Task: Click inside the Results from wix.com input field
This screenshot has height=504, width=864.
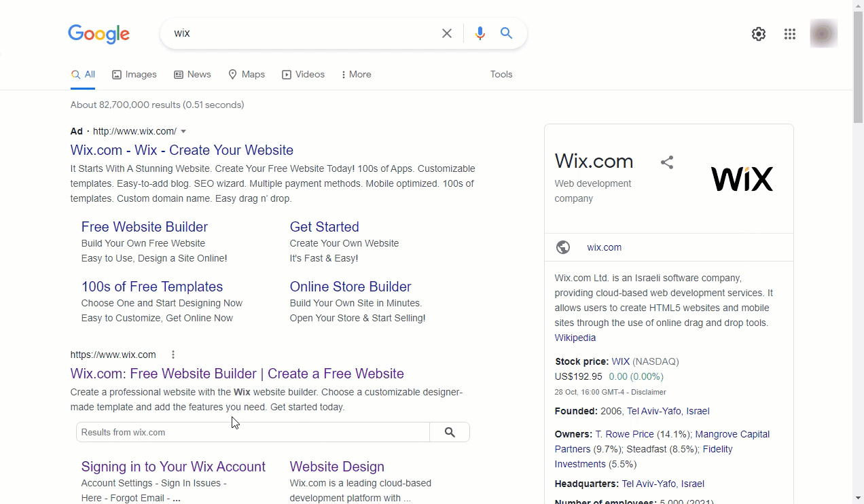Action: 251,432
